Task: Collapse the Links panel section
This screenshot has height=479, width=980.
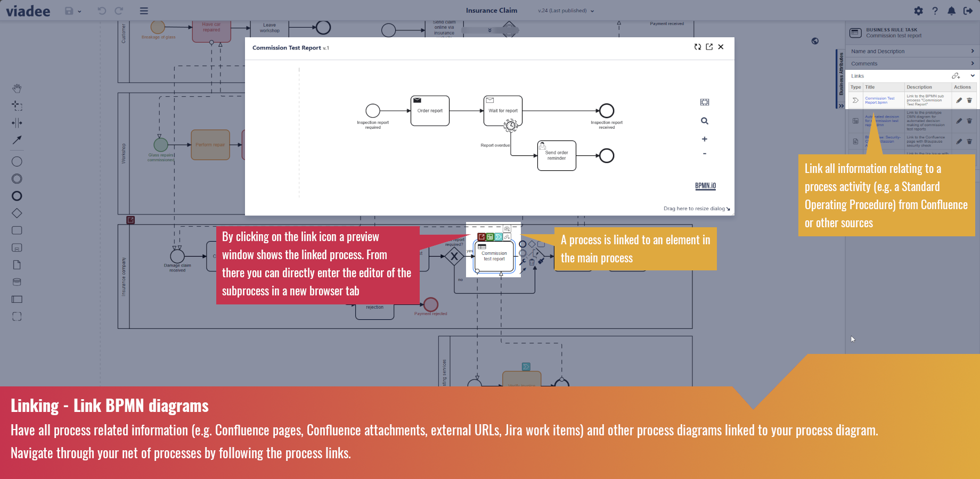Action: (x=973, y=76)
